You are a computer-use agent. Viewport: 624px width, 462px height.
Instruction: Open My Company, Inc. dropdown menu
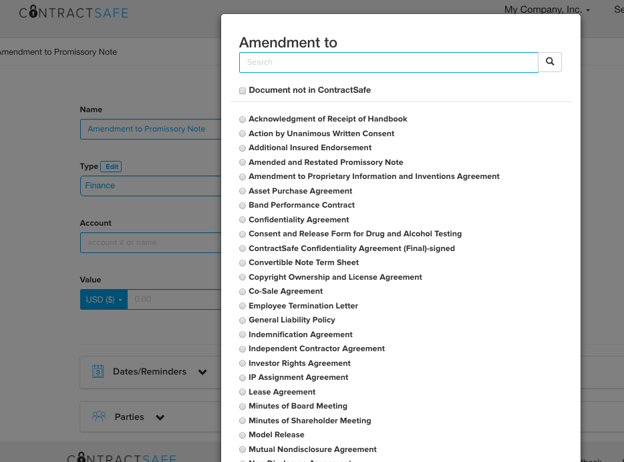(547, 9)
